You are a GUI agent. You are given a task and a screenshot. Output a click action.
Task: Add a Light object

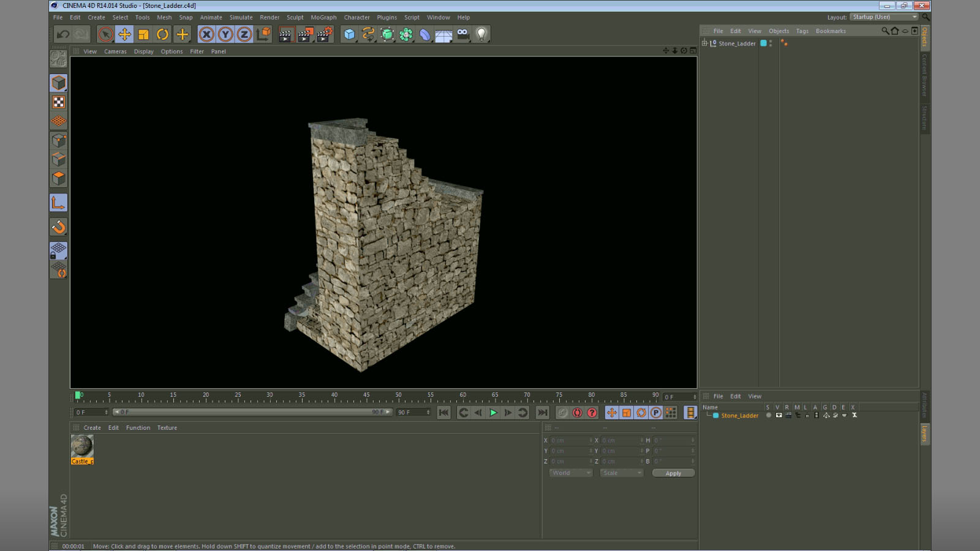coord(482,34)
